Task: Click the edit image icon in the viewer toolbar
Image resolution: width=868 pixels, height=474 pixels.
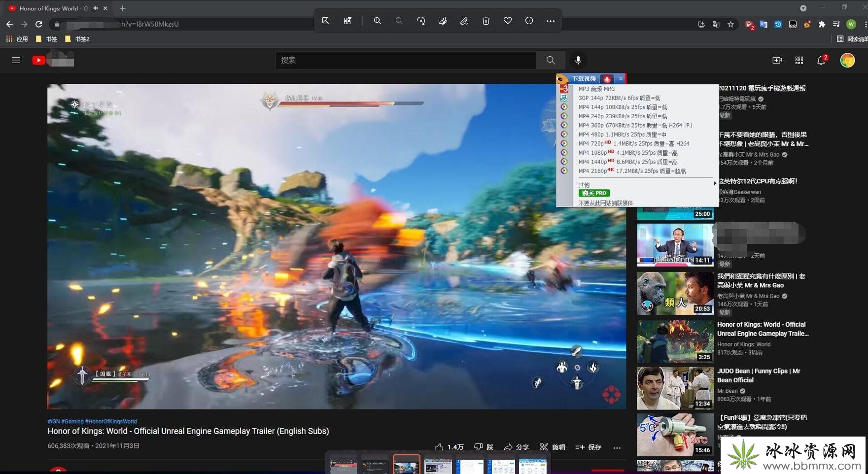Action: (442, 21)
